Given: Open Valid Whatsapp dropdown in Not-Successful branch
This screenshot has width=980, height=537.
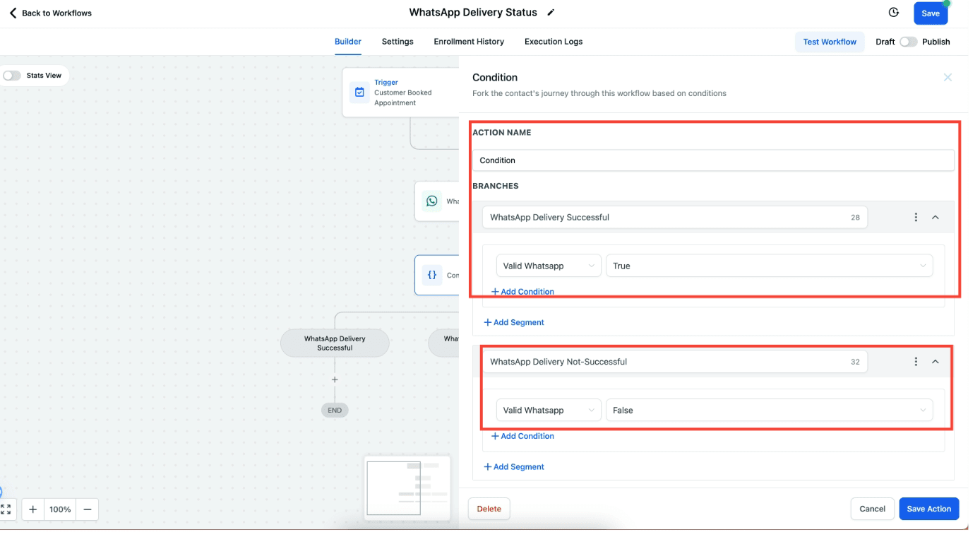Looking at the screenshot, I should point(549,410).
